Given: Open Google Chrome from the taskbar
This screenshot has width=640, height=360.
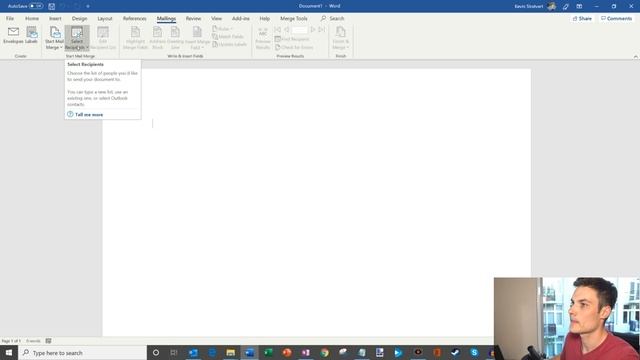Looking at the screenshot, I should click(x=324, y=353).
